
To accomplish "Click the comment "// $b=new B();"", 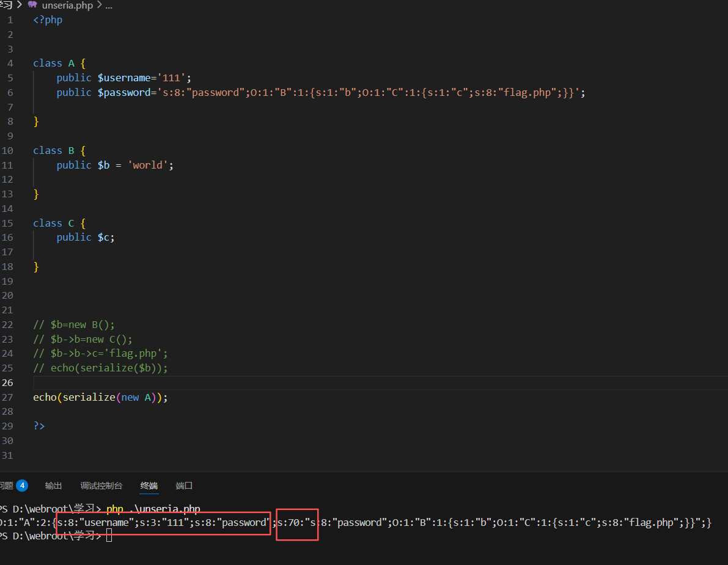I will click(74, 325).
